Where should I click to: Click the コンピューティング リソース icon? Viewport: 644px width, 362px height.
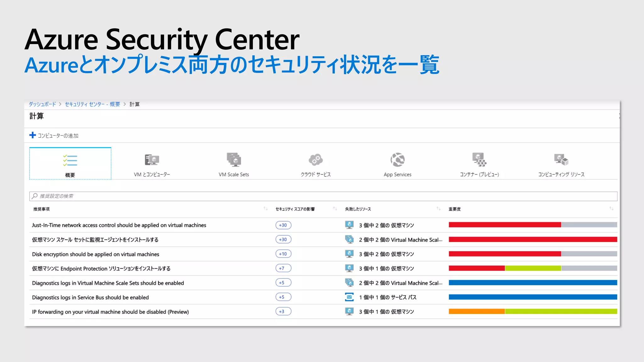[x=561, y=160]
